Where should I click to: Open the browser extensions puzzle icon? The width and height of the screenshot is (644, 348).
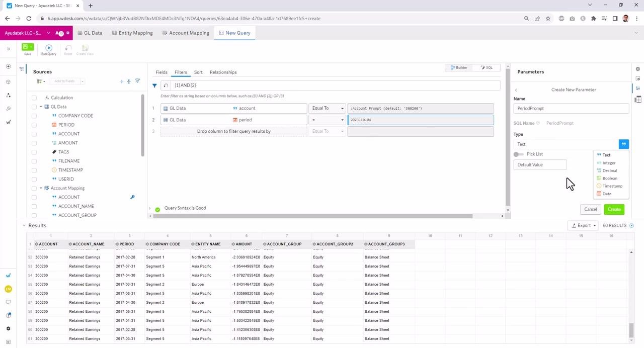594,19
